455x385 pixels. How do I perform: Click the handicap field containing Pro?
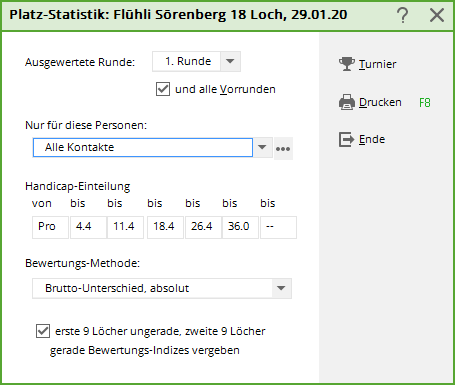(50, 227)
